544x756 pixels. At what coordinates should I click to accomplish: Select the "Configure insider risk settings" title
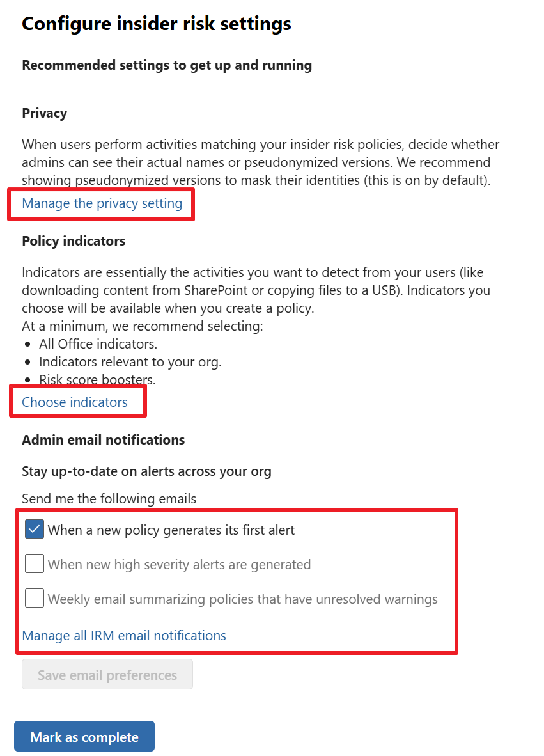(157, 24)
